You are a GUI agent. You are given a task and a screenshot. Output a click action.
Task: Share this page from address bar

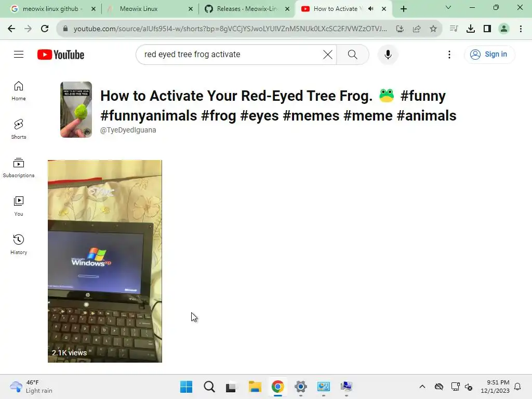417,29
